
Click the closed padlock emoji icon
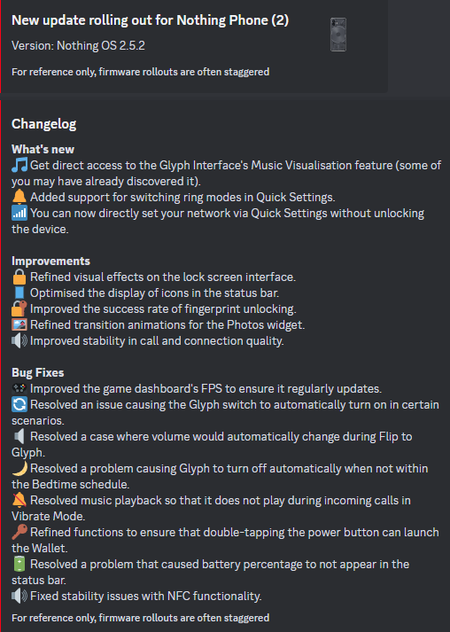(x=19, y=277)
